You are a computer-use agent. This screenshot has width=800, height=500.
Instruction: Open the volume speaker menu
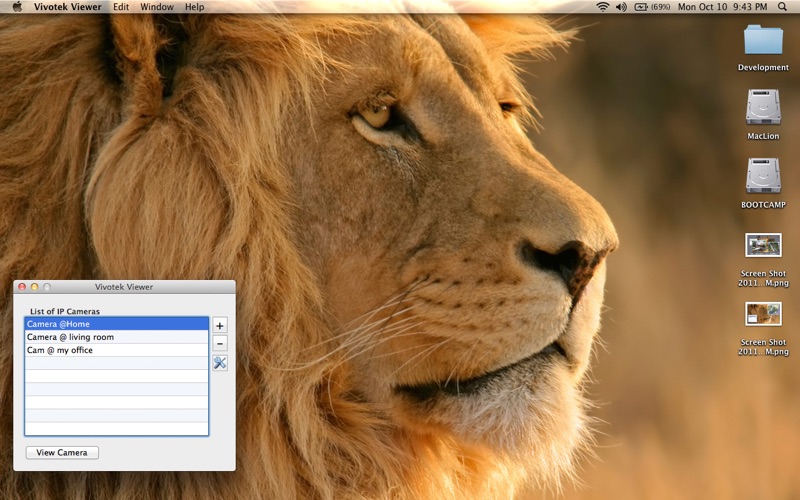click(x=621, y=7)
